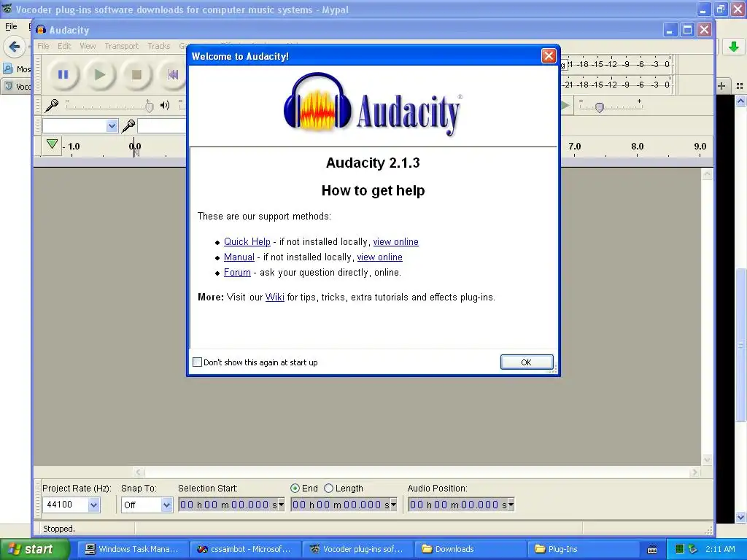Select the Length radio button
747x560 pixels.
coord(328,488)
